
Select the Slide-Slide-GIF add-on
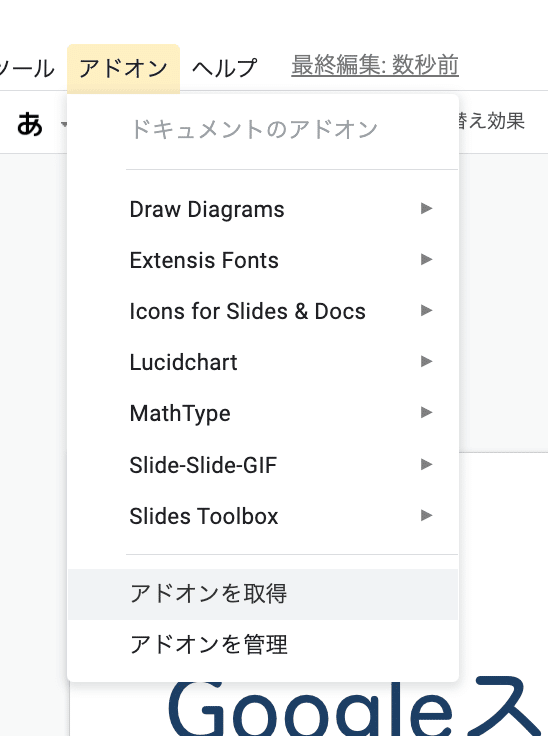[263, 465]
